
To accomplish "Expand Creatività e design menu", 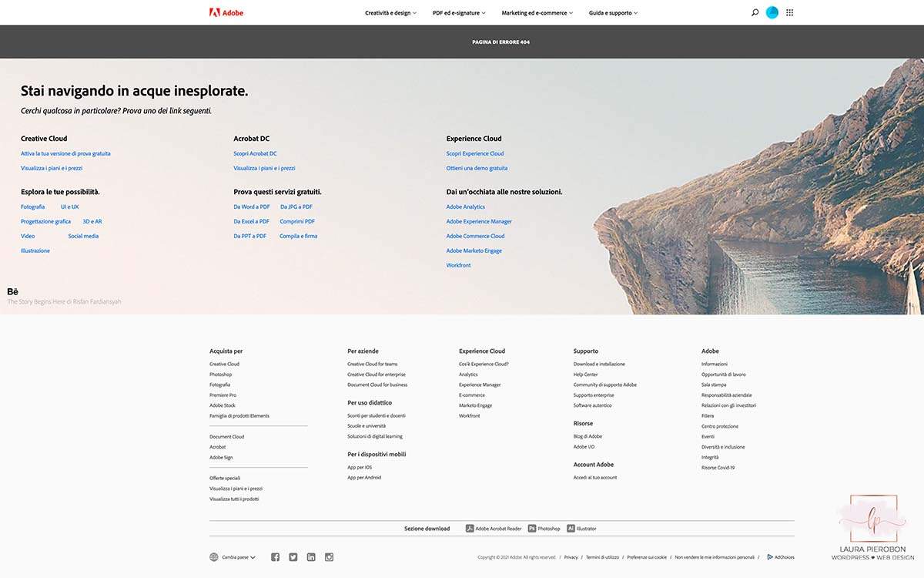I will coord(390,13).
